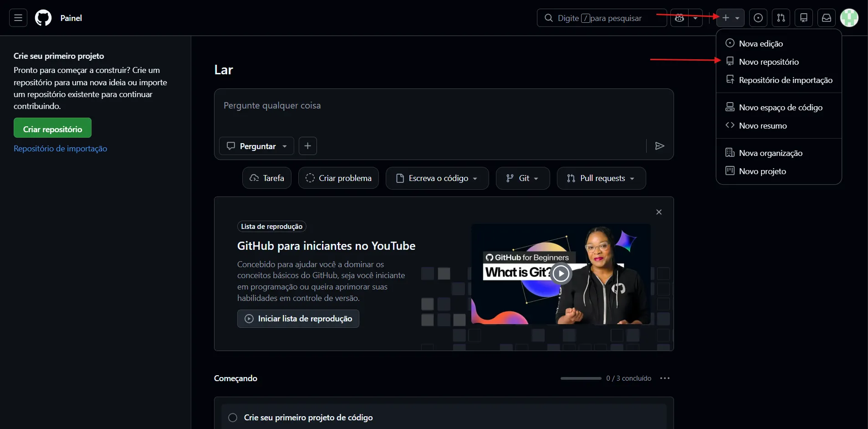Open the Repositories icon in header
868x429 pixels.
[804, 18]
